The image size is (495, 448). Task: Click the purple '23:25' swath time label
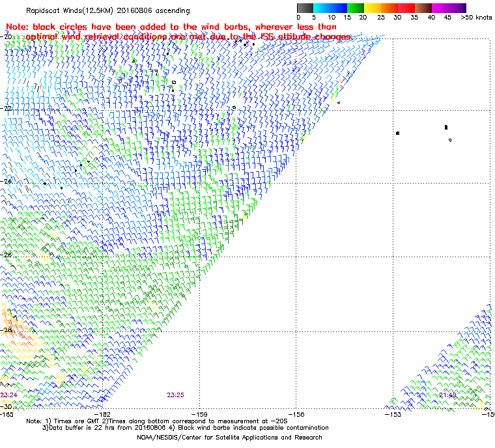pos(175,395)
